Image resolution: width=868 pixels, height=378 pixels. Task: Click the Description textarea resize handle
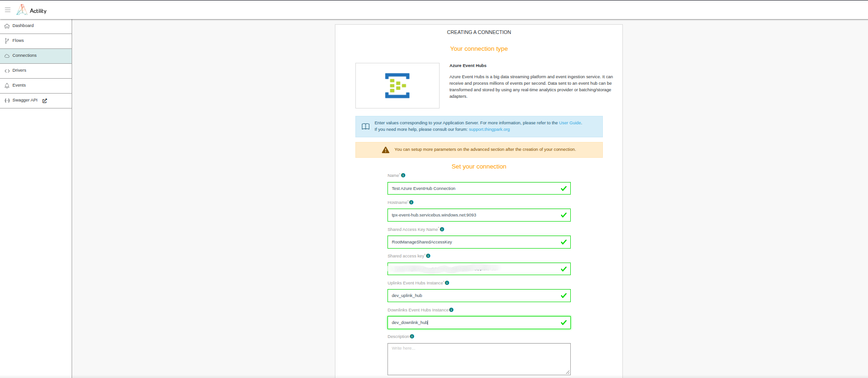568,372
